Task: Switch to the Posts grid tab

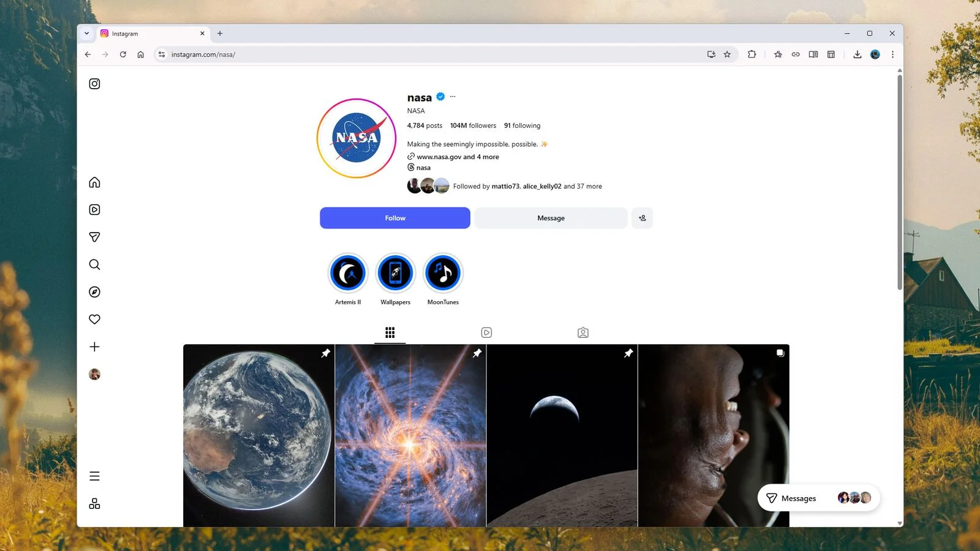Action: coord(390,332)
